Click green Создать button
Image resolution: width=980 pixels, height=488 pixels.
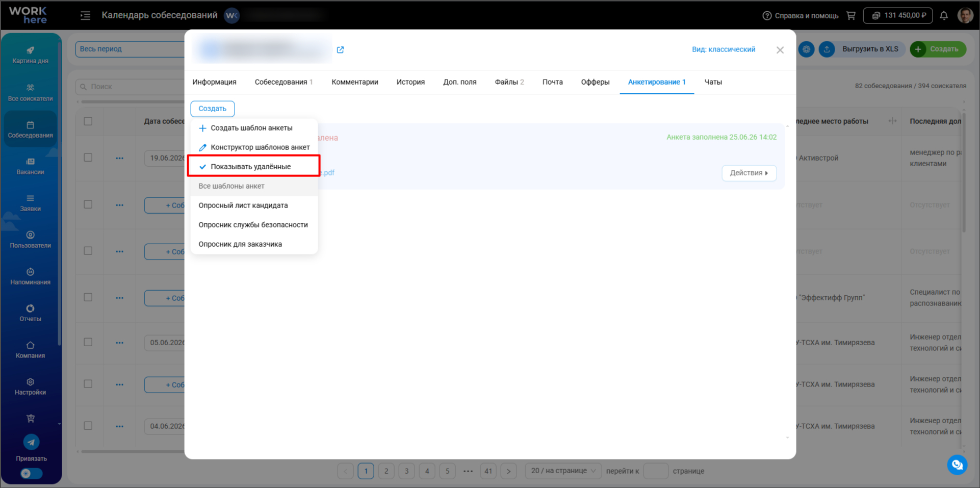[938, 49]
